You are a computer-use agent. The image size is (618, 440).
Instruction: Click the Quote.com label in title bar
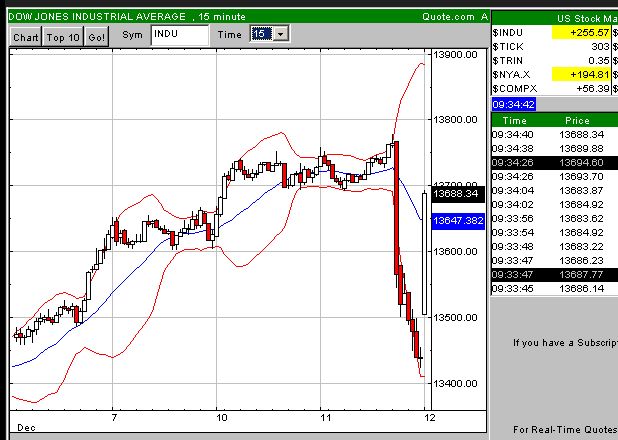(449, 17)
